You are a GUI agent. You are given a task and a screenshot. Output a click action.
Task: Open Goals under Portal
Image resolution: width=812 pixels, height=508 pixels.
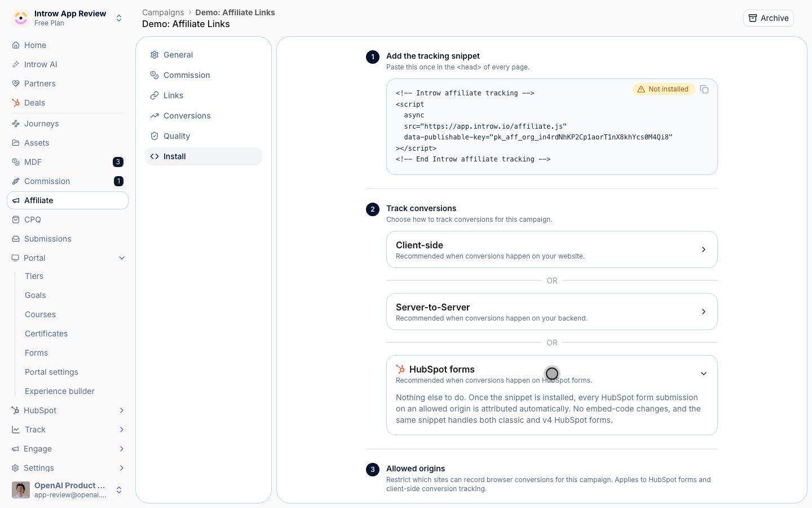pos(36,295)
